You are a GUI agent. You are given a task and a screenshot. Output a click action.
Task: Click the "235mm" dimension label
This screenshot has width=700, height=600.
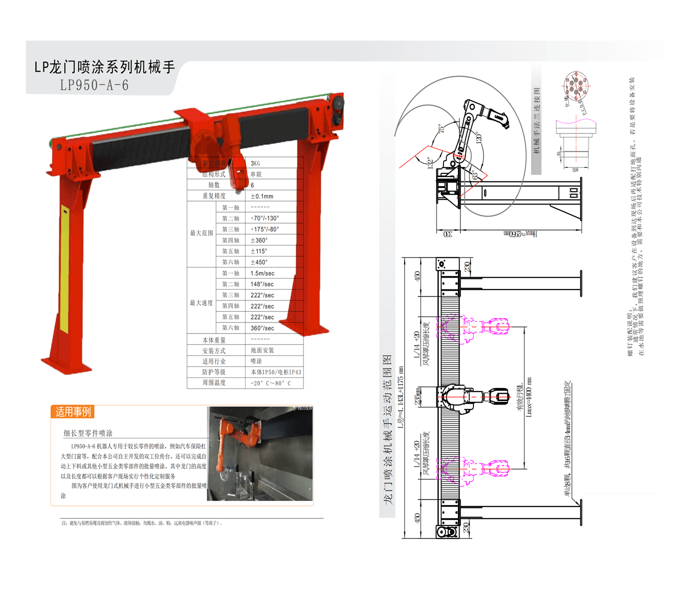tap(418, 396)
